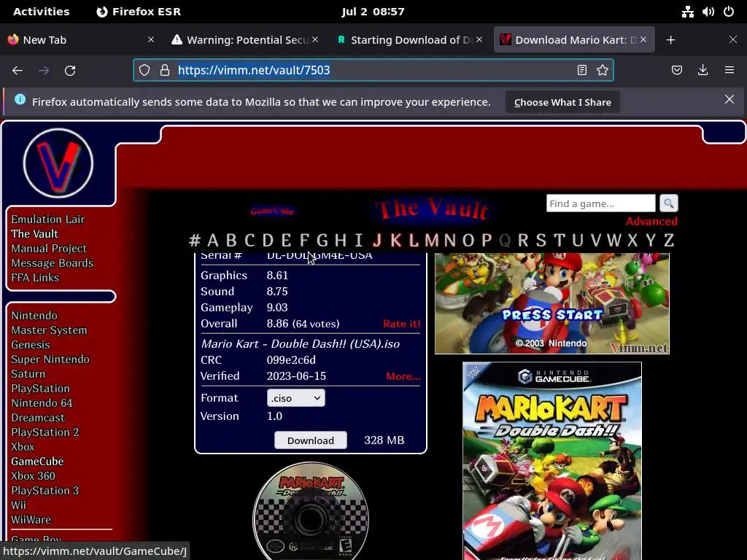Open the Press Start title screenshot
The height and width of the screenshot is (560, 747).
tap(552, 303)
